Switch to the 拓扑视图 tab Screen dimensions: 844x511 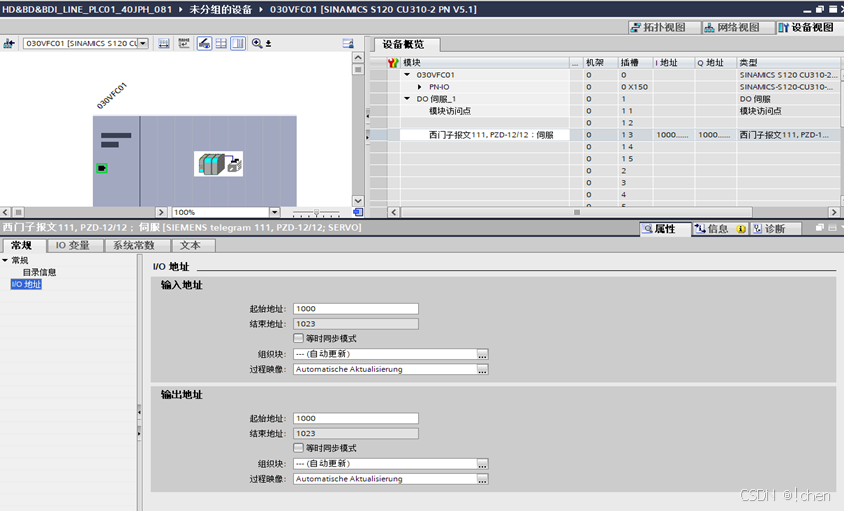665,27
